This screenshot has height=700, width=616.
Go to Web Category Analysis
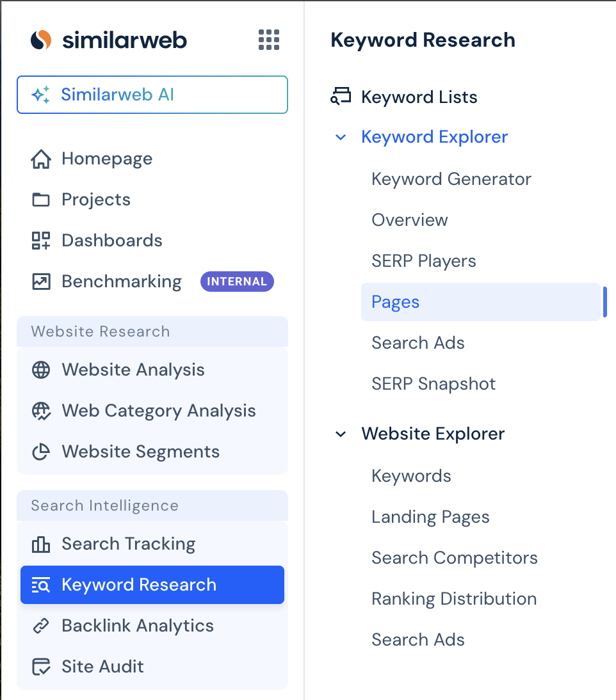click(158, 411)
